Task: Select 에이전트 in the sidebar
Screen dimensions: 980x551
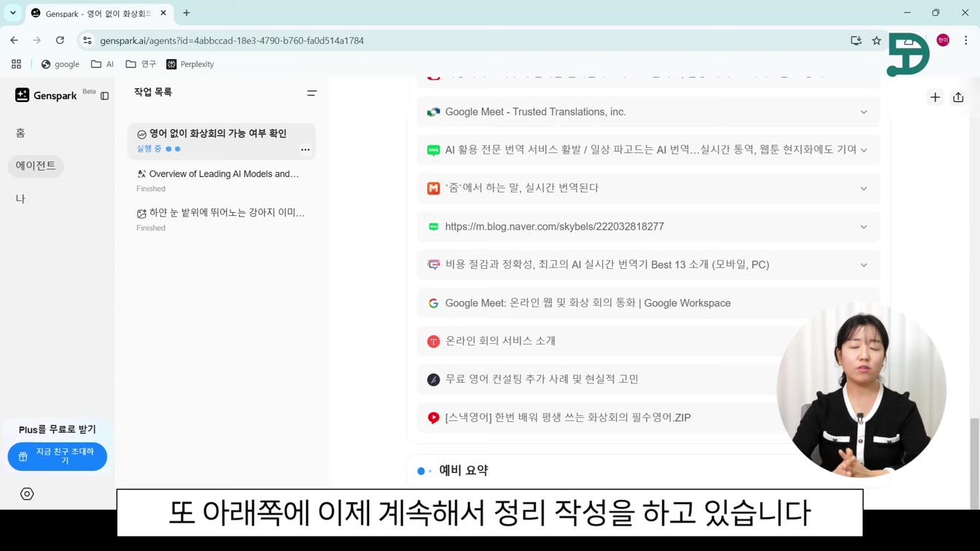Action: pos(36,165)
